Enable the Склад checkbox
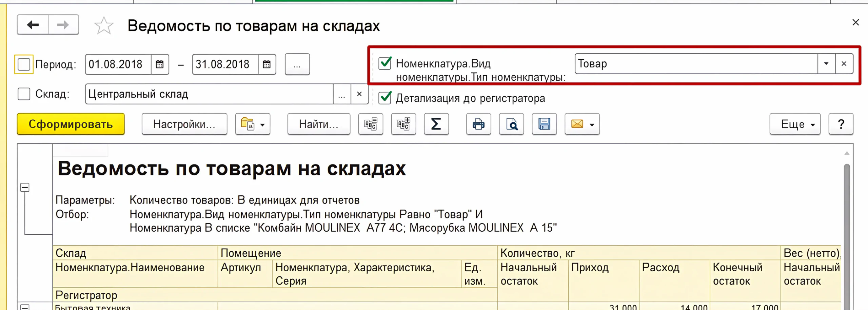Screen dimensions: 868x310 [24, 94]
